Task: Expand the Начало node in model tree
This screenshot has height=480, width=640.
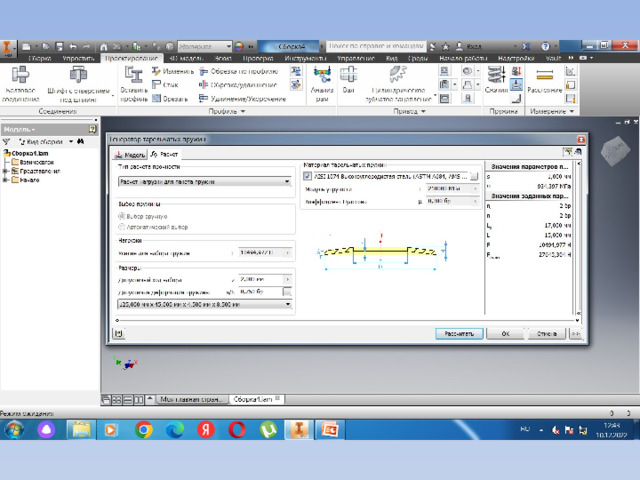Action: pos(7,180)
